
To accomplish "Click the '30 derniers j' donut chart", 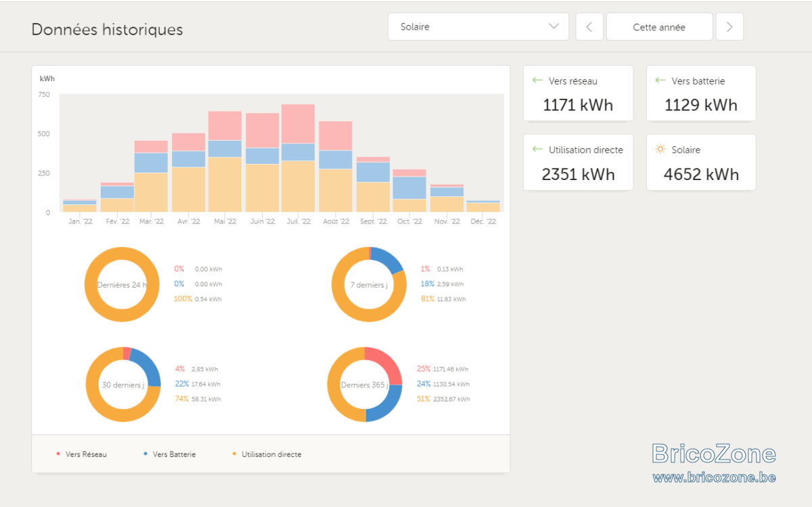I will (x=123, y=384).
